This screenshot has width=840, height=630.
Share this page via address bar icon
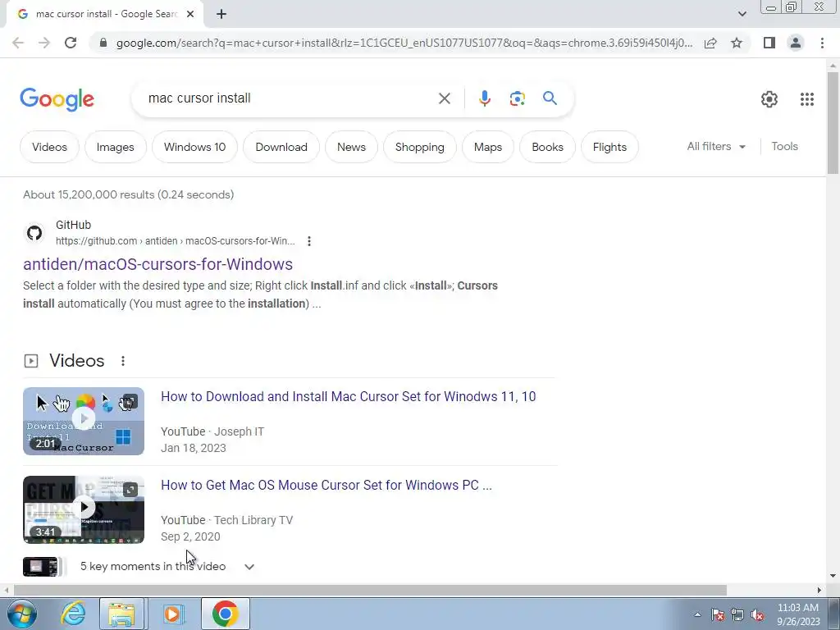pos(710,43)
